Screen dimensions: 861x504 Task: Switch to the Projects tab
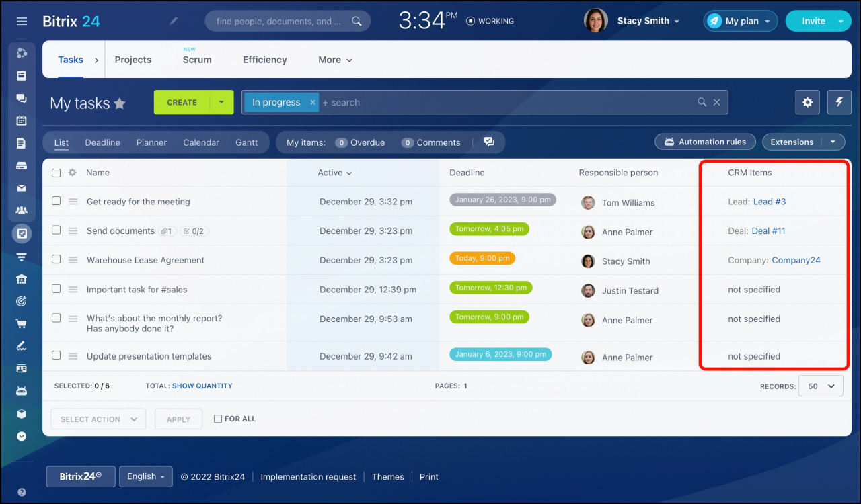[133, 60]
